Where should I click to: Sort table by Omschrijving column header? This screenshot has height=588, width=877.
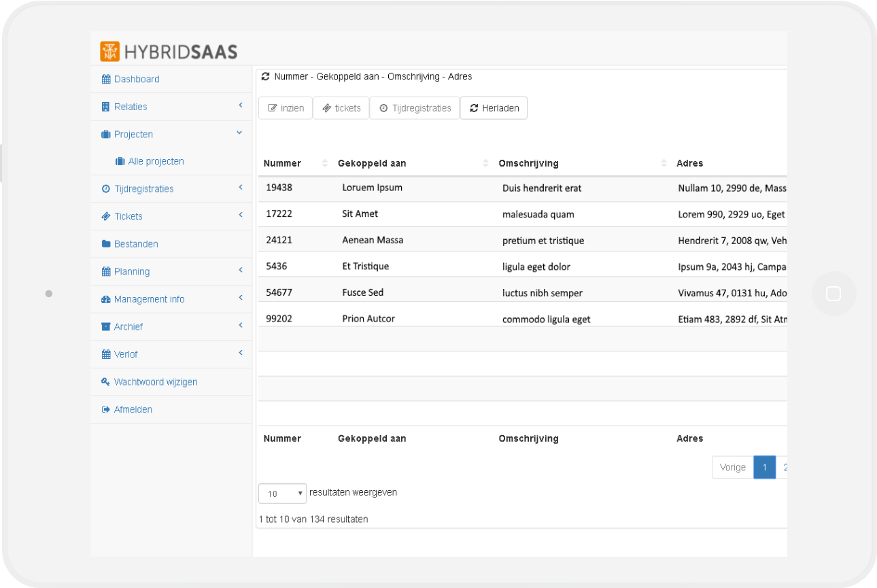point(528,163)
